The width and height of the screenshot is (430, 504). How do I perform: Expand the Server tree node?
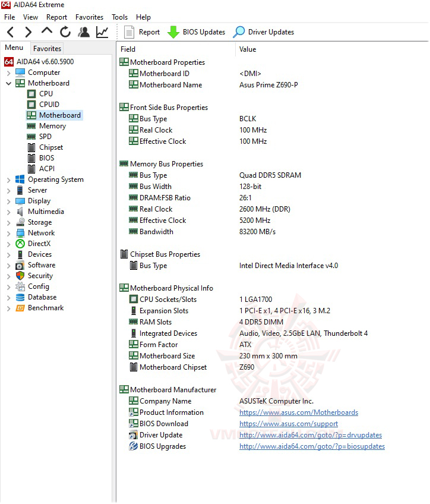9,191
